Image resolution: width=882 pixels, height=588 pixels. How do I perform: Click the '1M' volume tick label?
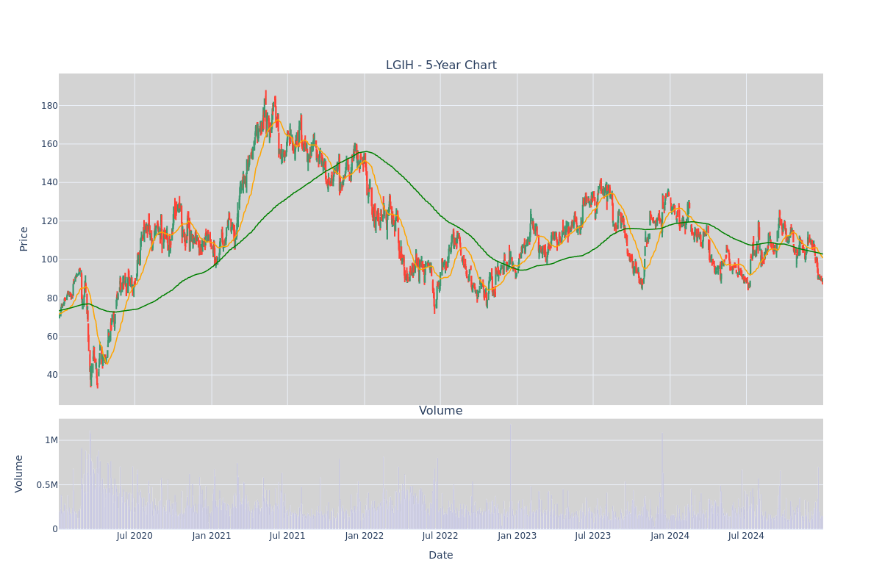(x=51, y=440)
